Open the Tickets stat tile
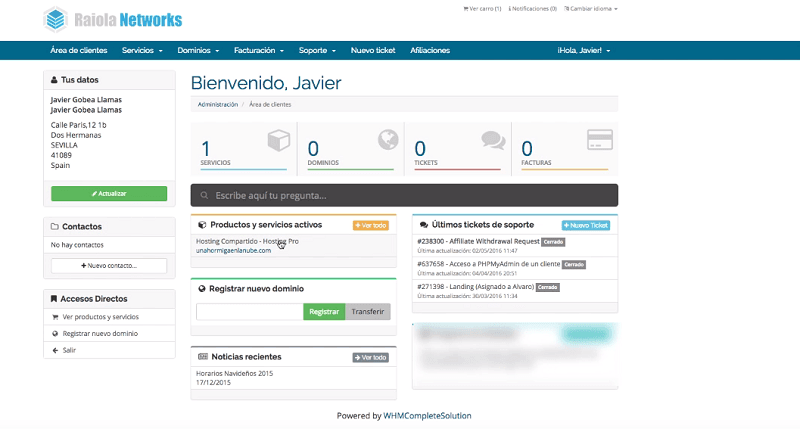 [458, 149]
